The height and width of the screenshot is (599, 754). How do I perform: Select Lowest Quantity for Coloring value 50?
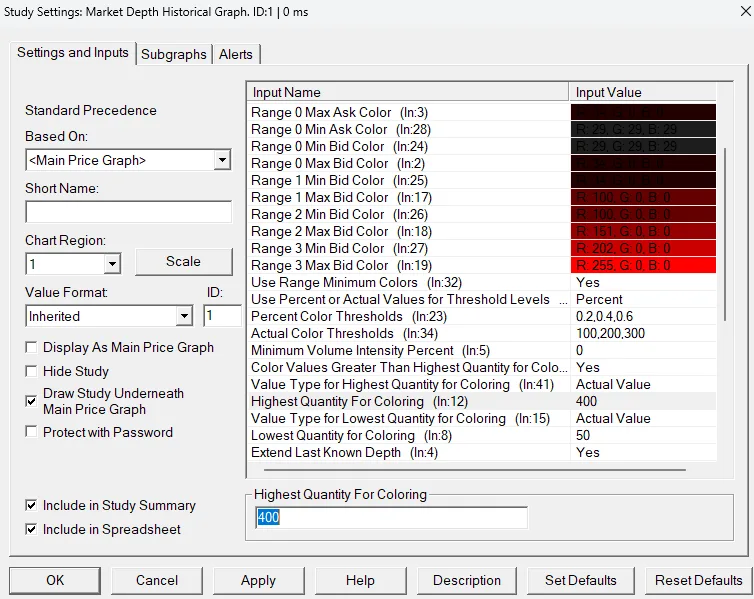(643, 436)
